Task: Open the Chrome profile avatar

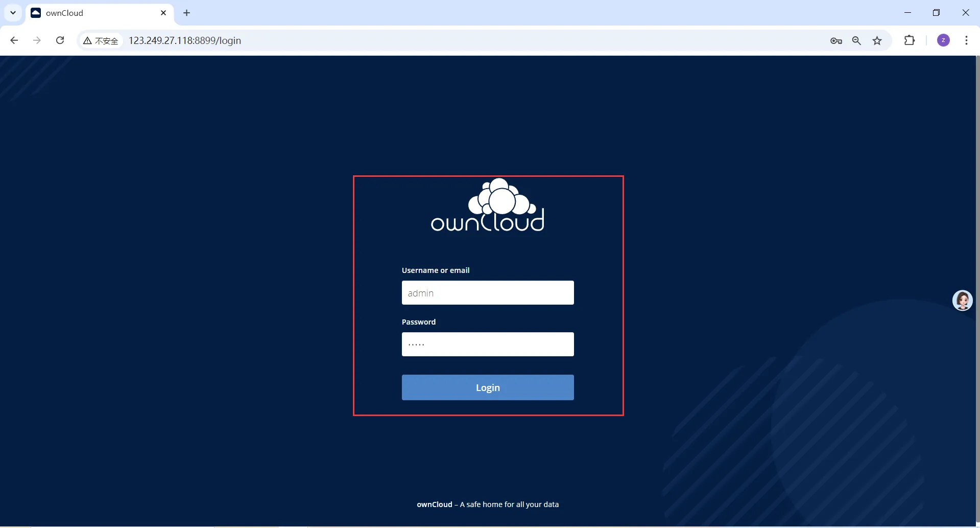Action: click(x=943, y=40)
